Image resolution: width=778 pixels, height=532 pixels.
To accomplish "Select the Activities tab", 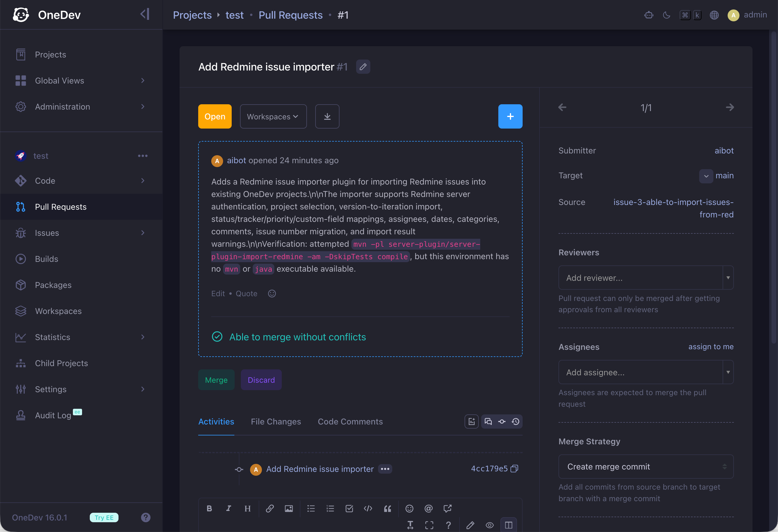I will [216, 422].
